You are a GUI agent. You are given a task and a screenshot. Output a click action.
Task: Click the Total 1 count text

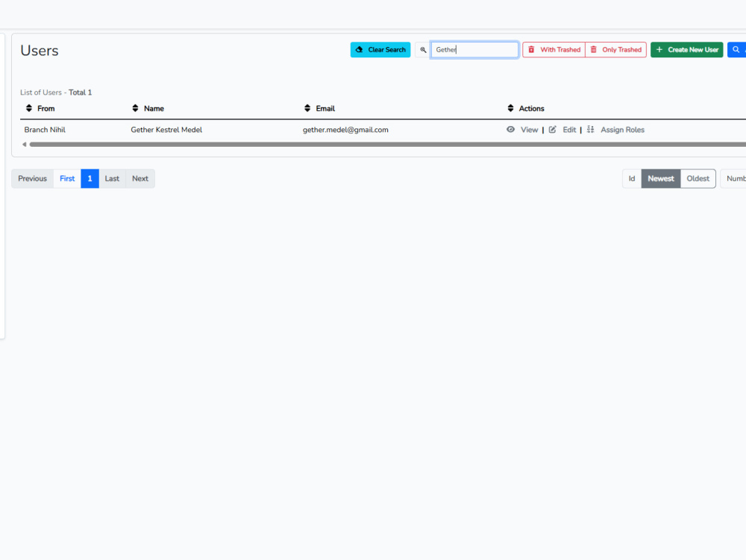[x=80, y=92]
